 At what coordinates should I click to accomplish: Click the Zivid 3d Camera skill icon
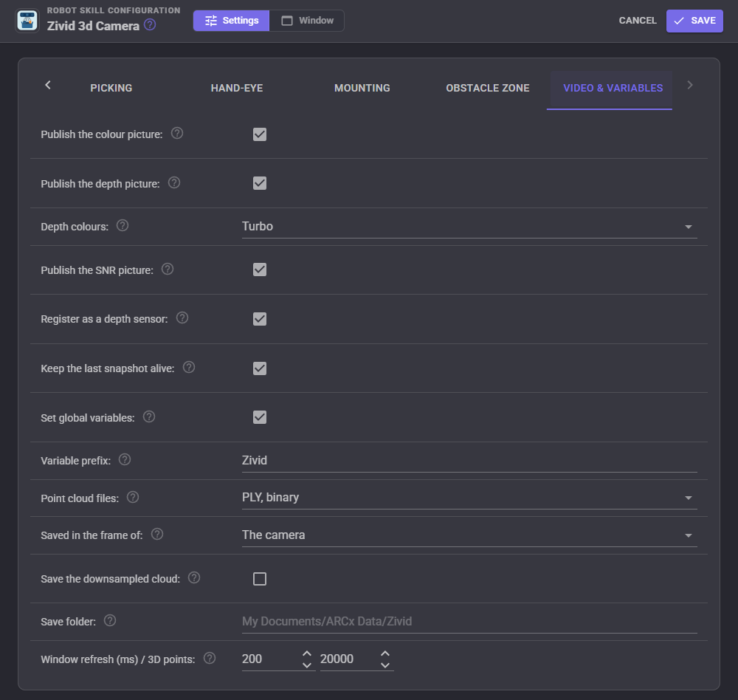(x=27, y=21)
